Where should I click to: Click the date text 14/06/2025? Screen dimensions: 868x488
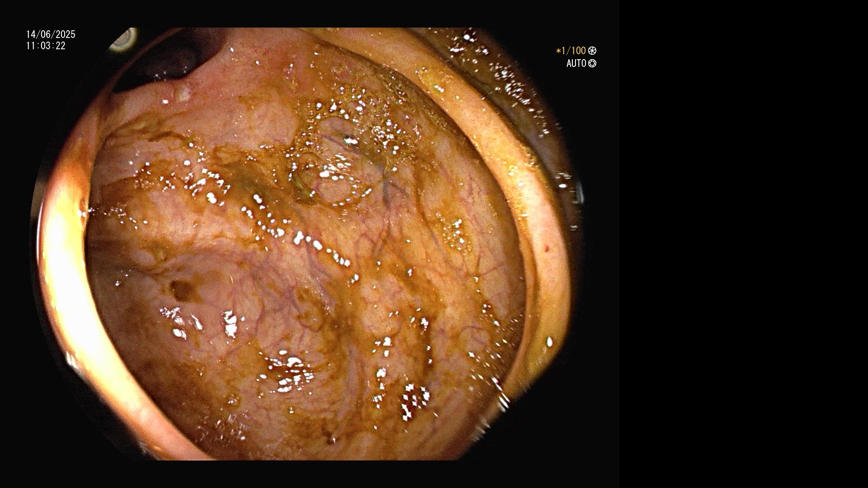(x=51, y=34)
